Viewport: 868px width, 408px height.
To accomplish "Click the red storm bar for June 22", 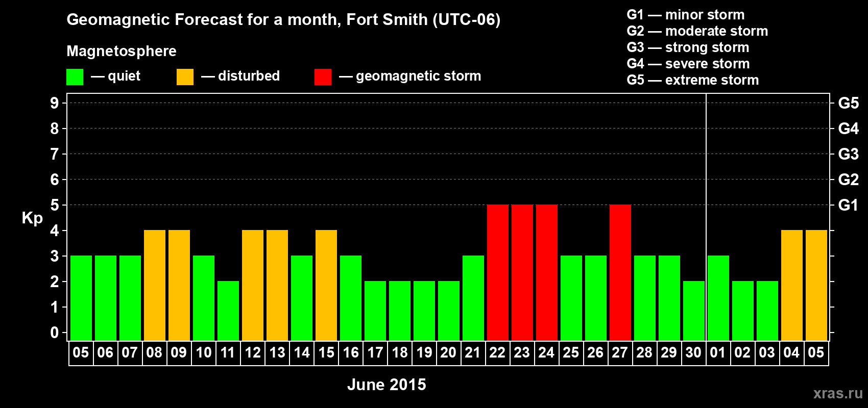I will 498,272.
